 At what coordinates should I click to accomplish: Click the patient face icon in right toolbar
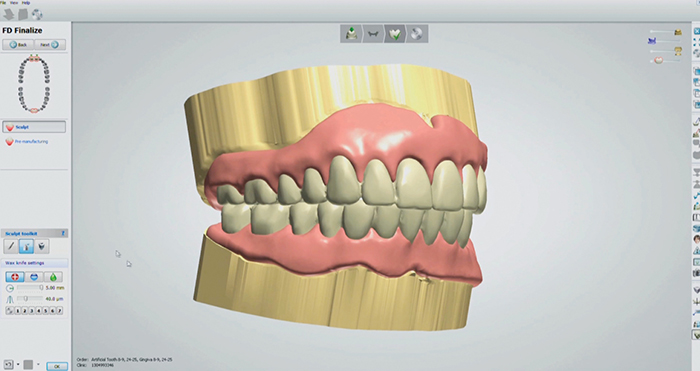pyautogui.click(x=696, y=239)
